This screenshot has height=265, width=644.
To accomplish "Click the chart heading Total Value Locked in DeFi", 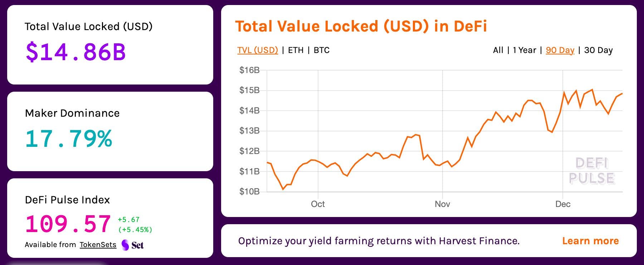I will [361, 26].
